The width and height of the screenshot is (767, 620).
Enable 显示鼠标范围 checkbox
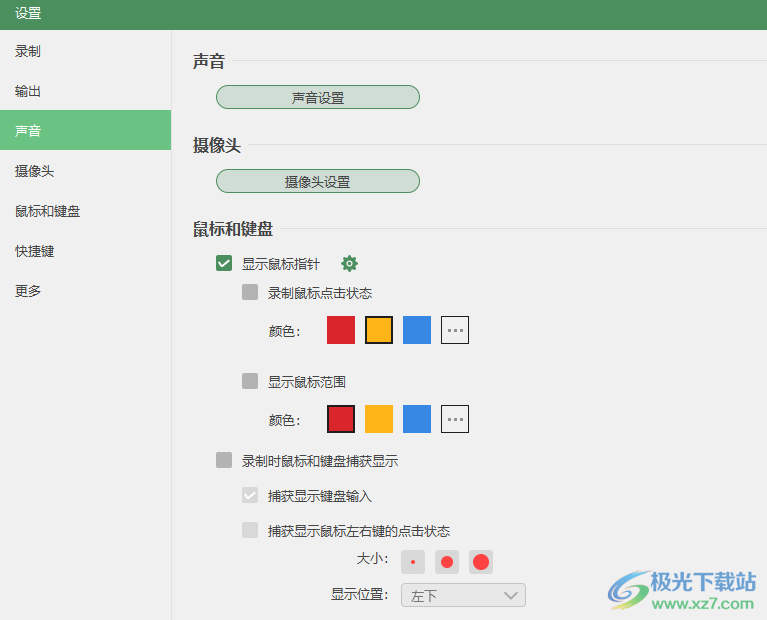point(250,381)
